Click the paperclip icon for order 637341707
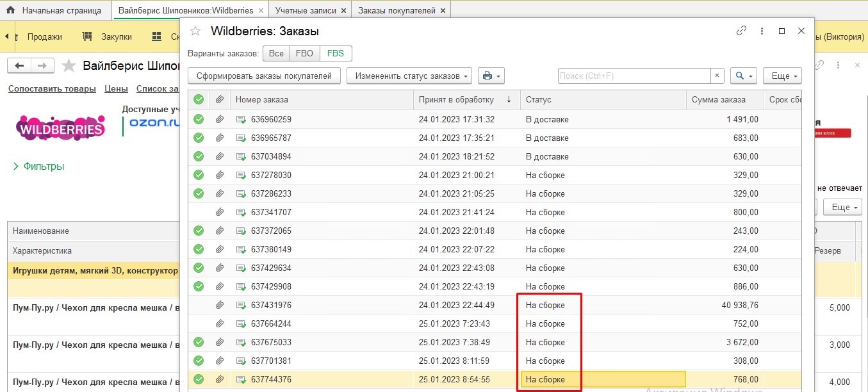The image size is (868, 392). click(220, 212)
